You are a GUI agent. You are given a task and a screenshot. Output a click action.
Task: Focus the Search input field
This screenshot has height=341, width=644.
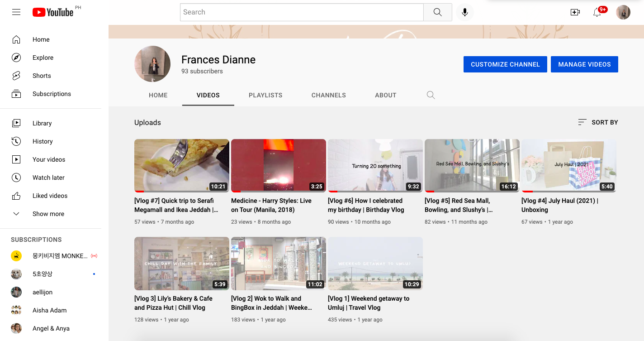(x=302, y=12)
